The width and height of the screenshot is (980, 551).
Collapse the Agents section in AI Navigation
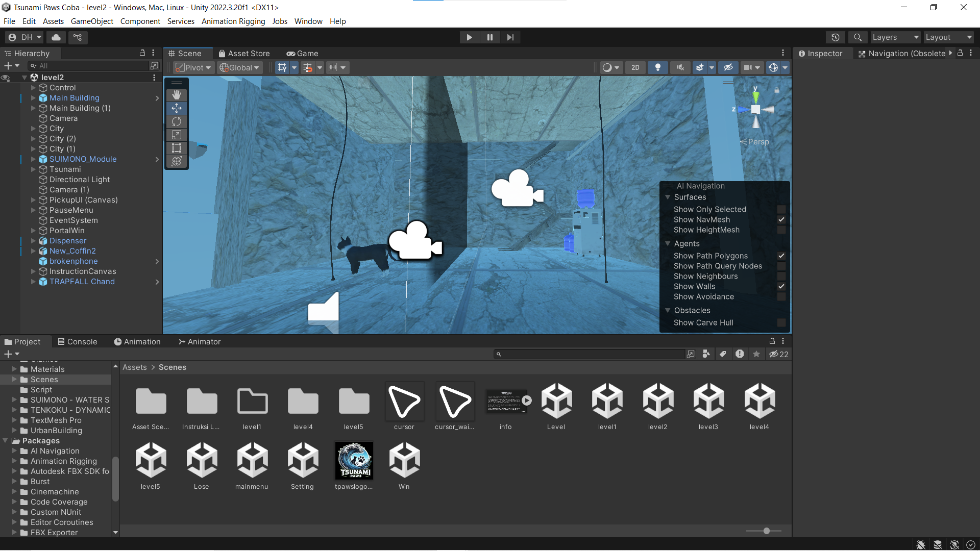click(669, 243)
